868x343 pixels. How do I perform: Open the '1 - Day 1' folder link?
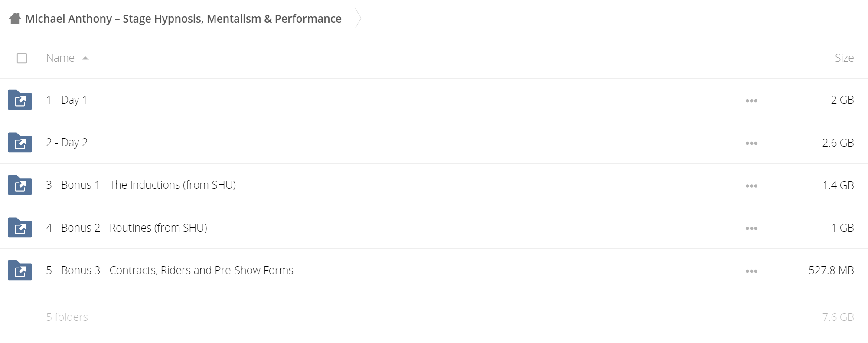pyautogui.click(x=67, y=100)
